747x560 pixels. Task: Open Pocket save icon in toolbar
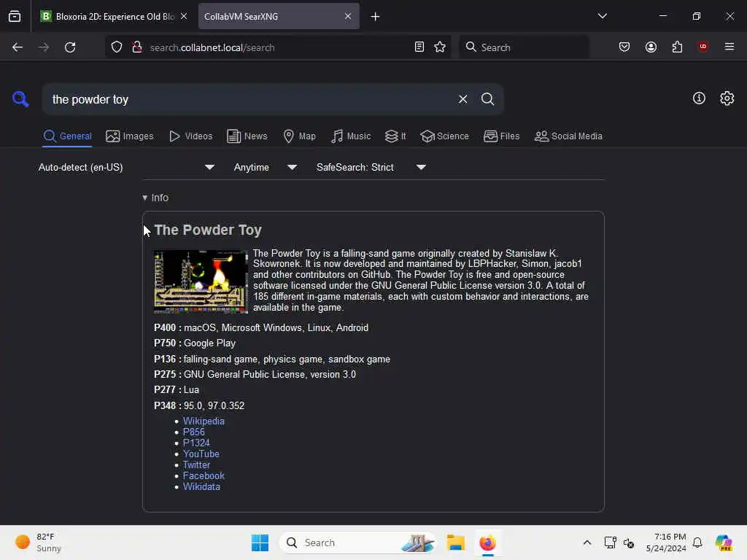(624, 47)
